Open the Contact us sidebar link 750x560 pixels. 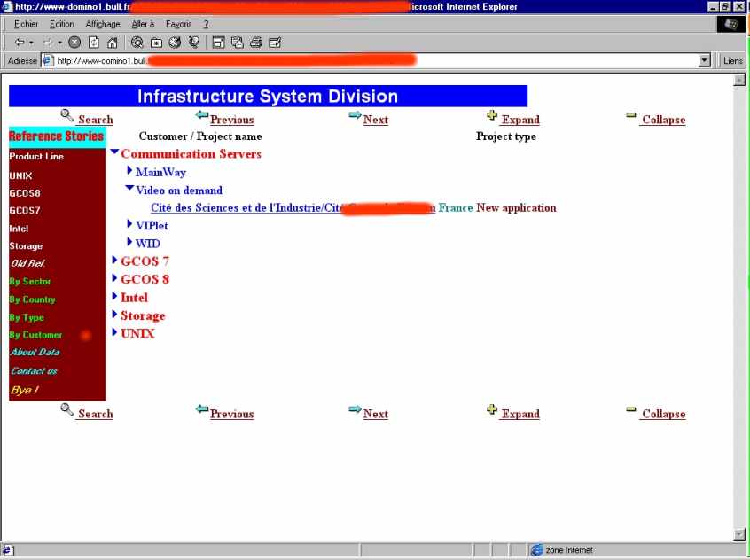(34, 370)
